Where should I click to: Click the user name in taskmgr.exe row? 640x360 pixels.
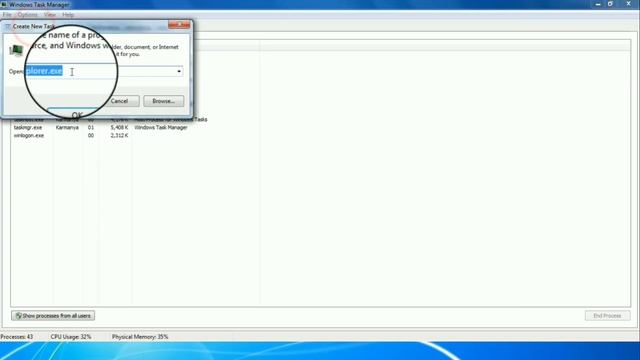pyautogui.click(x=67, y=127)
